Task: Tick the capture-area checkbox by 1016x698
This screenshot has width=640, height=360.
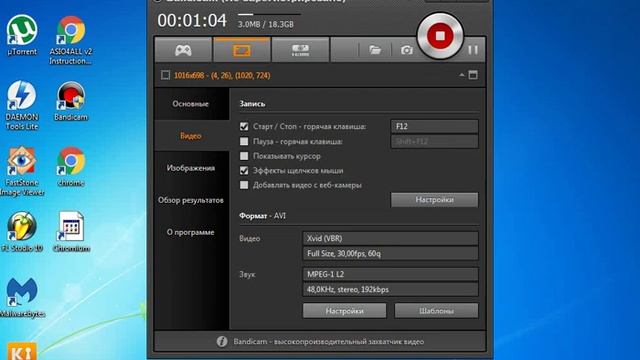Action: click(165, 75)
